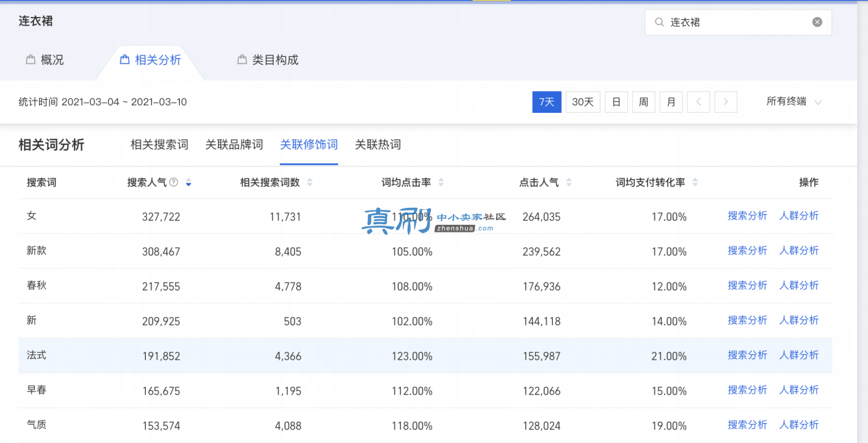
Task: Open 搜索分析 for the 气质 row
Action: coord(747,425)
